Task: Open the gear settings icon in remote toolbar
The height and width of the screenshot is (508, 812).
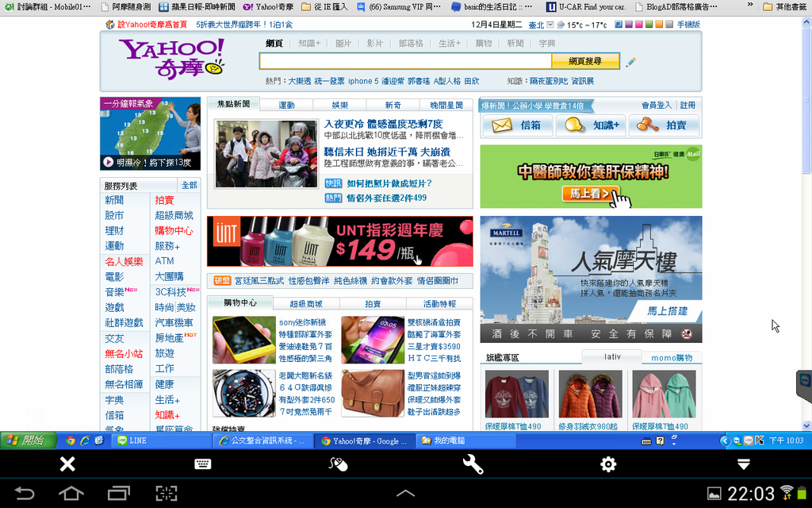Action: coord(608,464)
